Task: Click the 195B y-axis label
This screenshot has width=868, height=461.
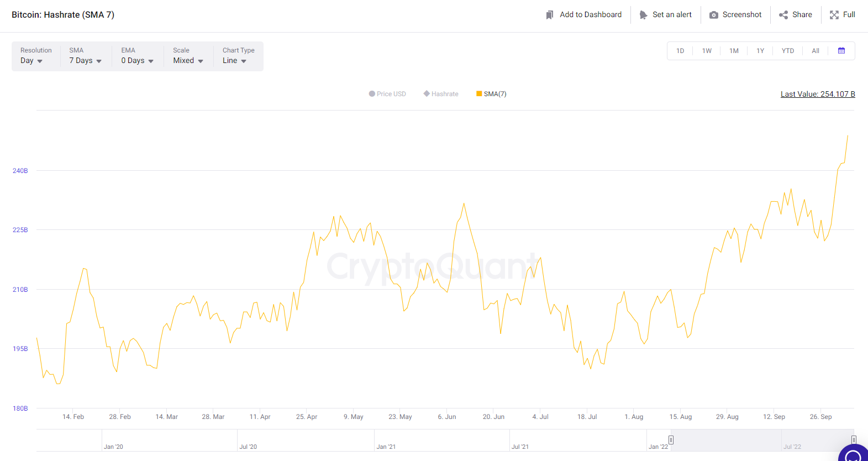Action: (x=20, y=349)
